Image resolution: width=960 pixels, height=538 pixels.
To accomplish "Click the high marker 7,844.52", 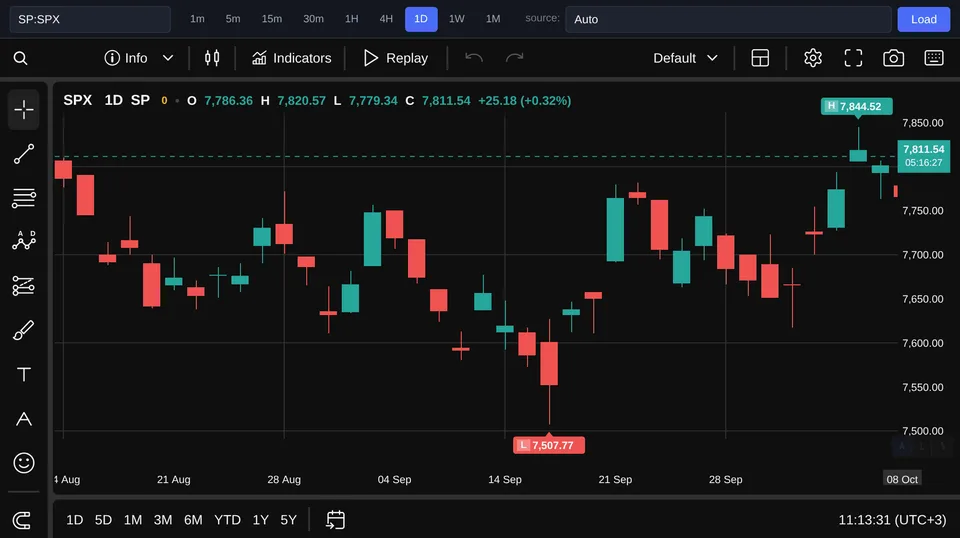I will pos(857,106).
